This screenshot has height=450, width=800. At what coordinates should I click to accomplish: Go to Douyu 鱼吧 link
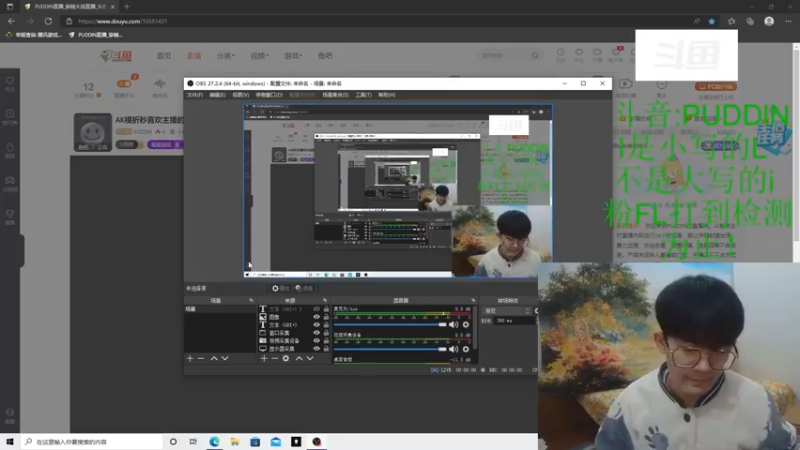(325, 56)
